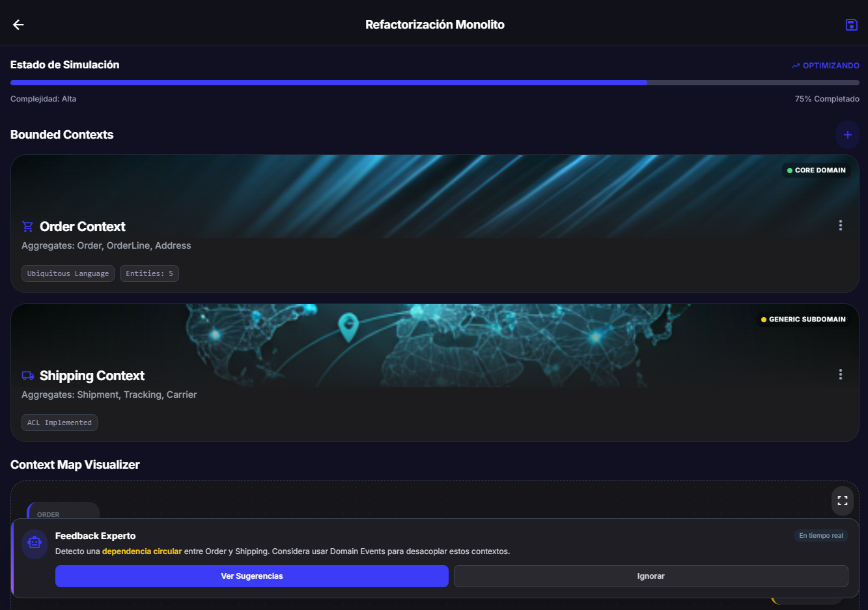
Task: Save the project using the save icon
Action: [851, 24]
